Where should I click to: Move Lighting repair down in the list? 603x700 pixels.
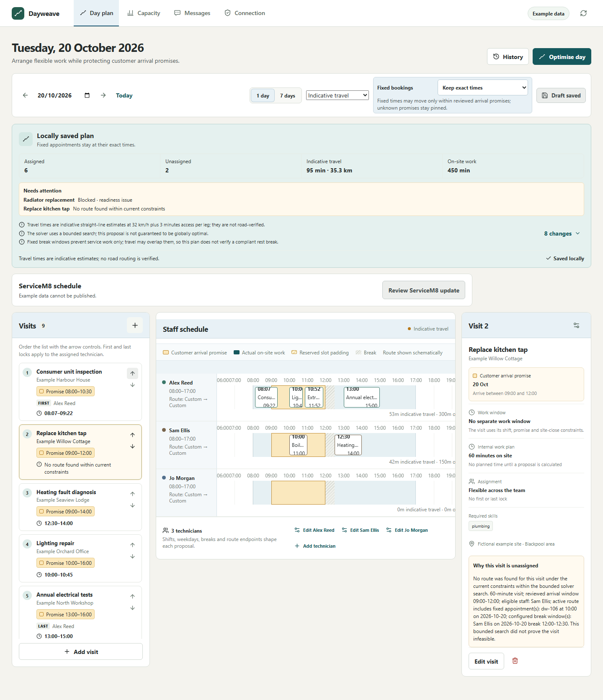[132, 556]
